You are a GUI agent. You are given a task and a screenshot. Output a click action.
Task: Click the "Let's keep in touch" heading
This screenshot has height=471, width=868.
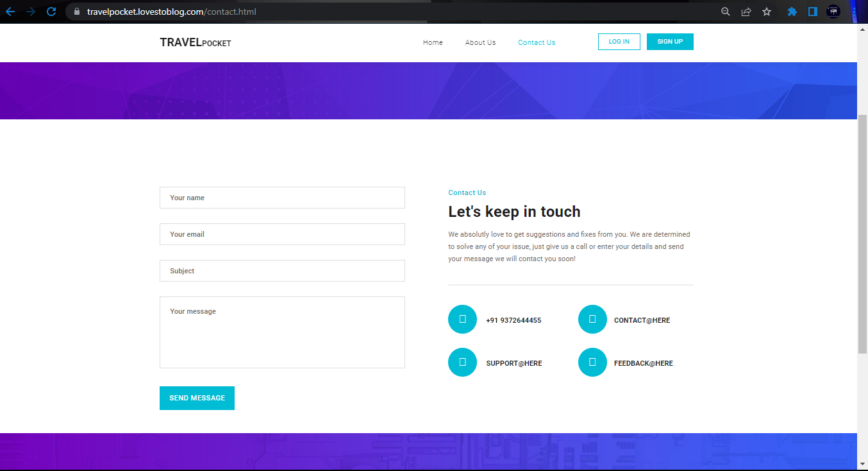click(x=514, y=212)
